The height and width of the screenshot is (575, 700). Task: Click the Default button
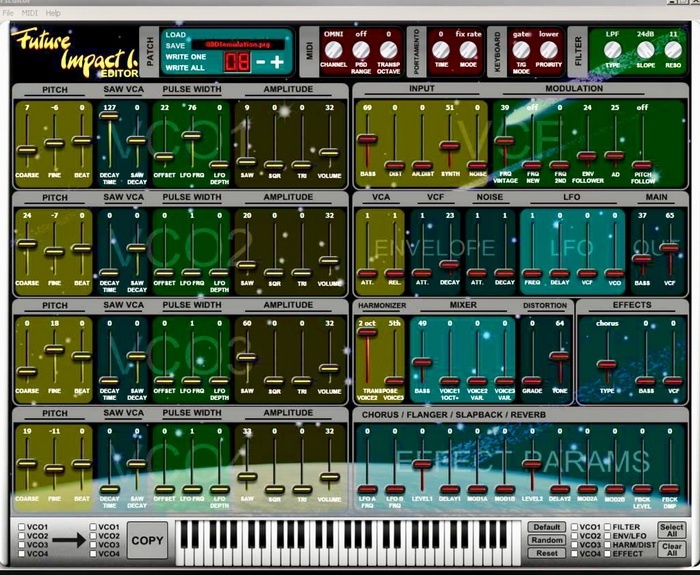[547, 527]
